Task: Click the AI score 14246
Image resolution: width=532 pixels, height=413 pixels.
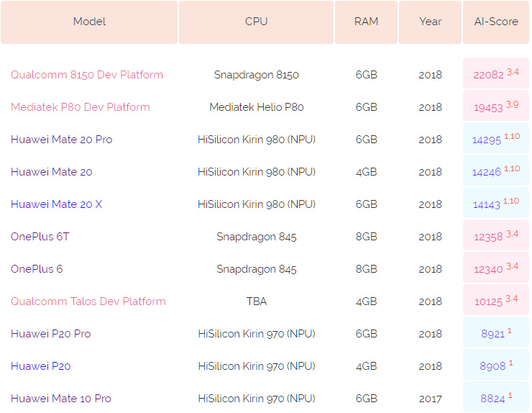Action: point(487,172)
